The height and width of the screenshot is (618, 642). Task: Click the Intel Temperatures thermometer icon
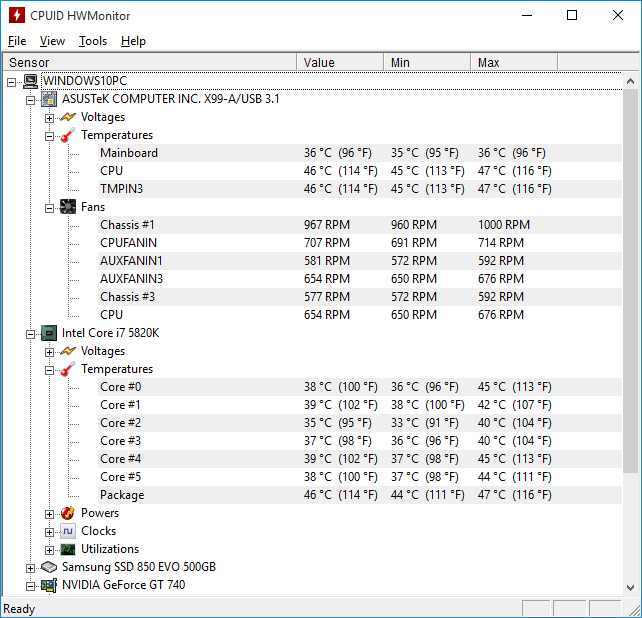[x=68, y=369]
